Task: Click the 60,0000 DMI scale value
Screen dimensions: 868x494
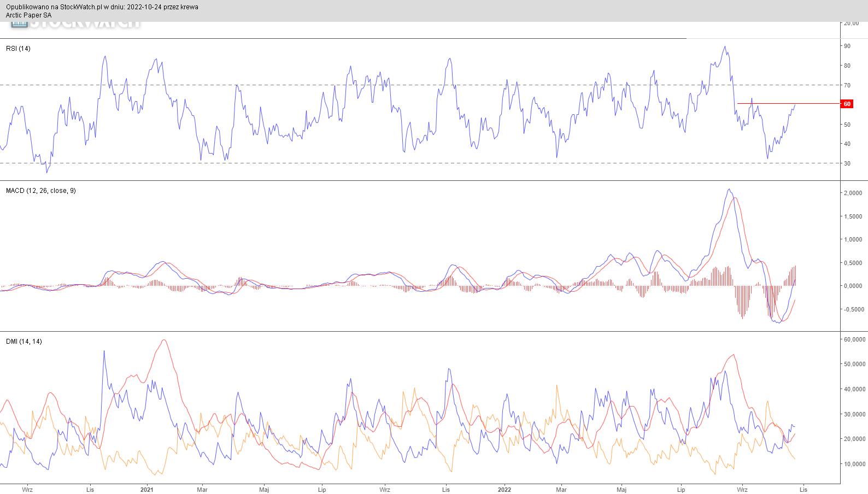Action: click(854, 339)
